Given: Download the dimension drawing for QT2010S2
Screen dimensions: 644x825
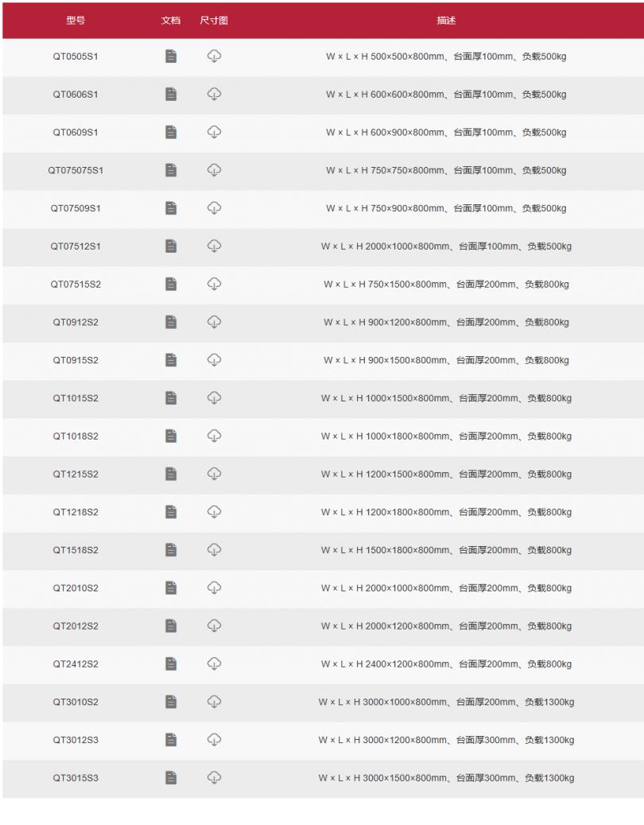Looking at the screenshot, I should [214, 588].
